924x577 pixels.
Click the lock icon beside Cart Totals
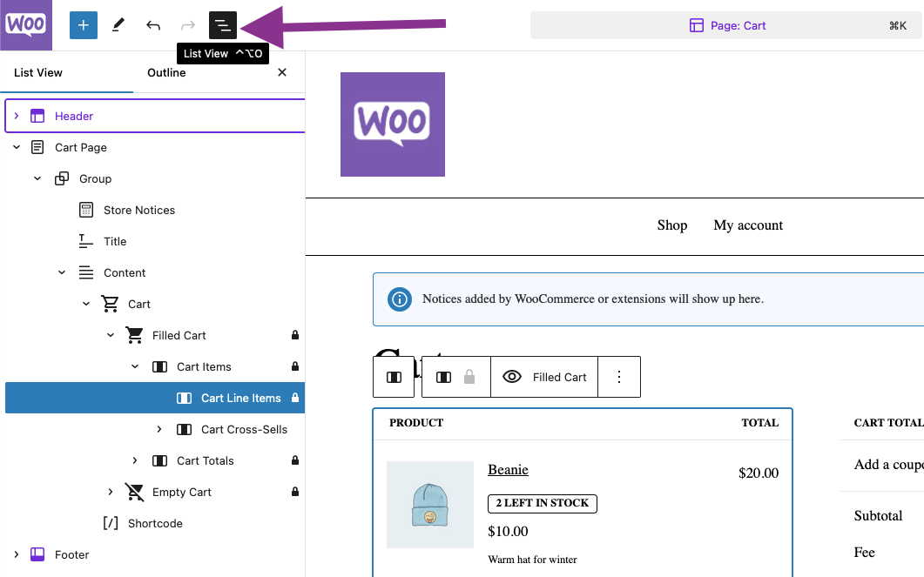(296, 460)
